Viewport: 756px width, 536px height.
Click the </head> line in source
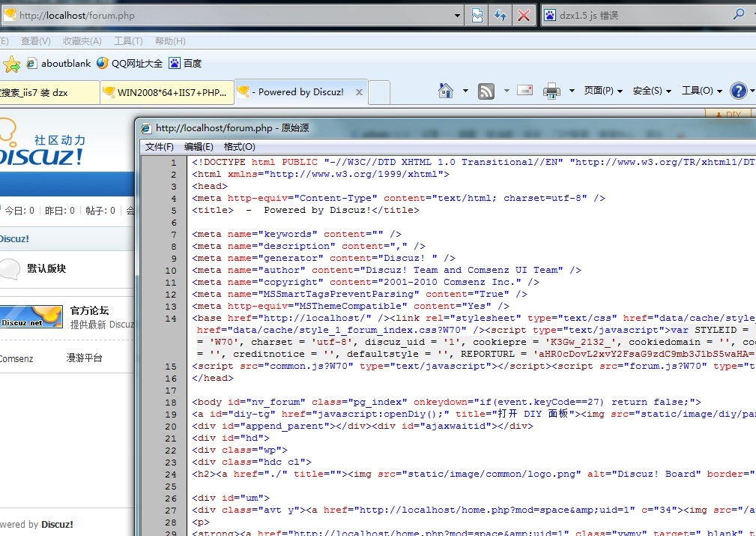(x=213, y=379)
